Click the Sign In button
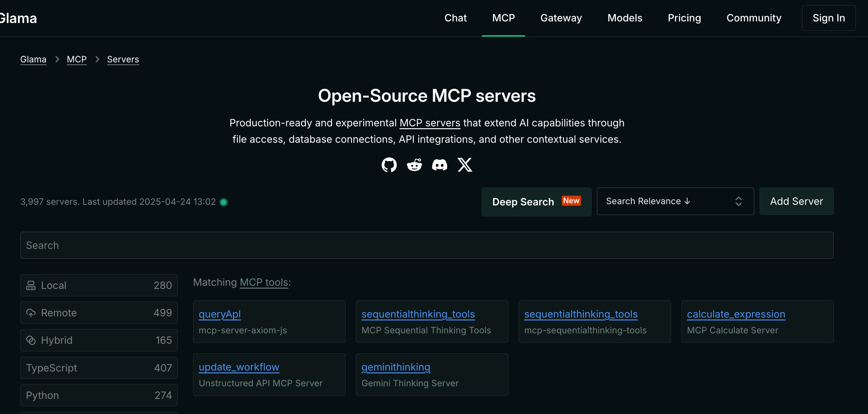This screenshot has height=414, width=868. 829,18
